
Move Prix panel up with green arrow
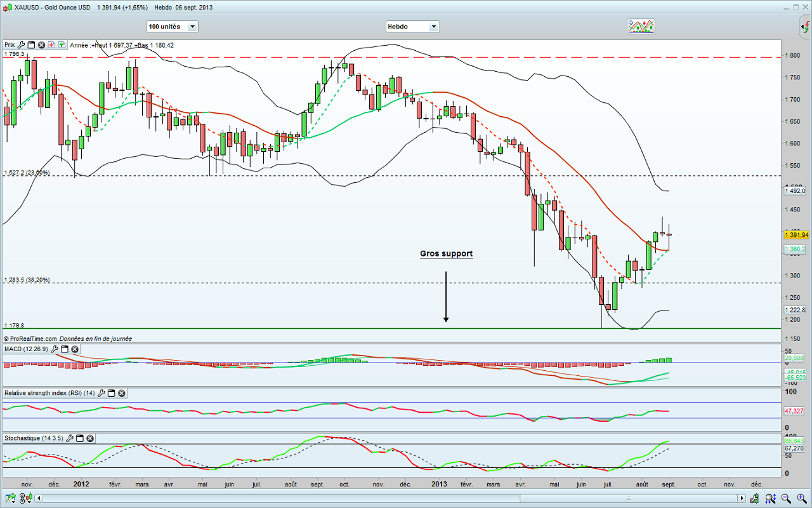(x=62, y=45)
